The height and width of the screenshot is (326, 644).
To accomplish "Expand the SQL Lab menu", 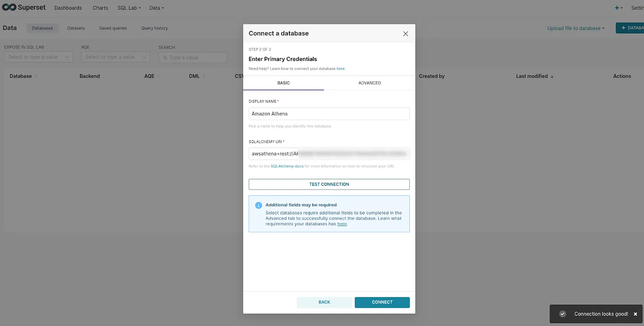I will click(x=129, y=8).
